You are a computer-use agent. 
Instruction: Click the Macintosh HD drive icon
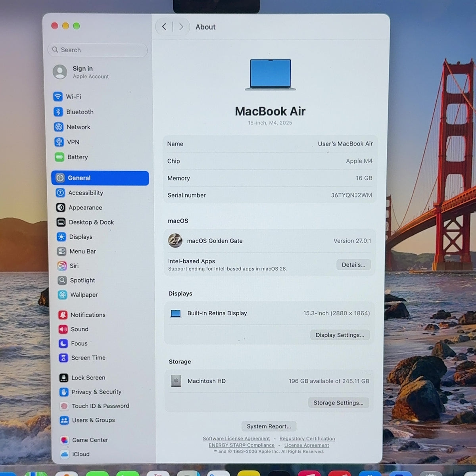[x=176, y=381]
